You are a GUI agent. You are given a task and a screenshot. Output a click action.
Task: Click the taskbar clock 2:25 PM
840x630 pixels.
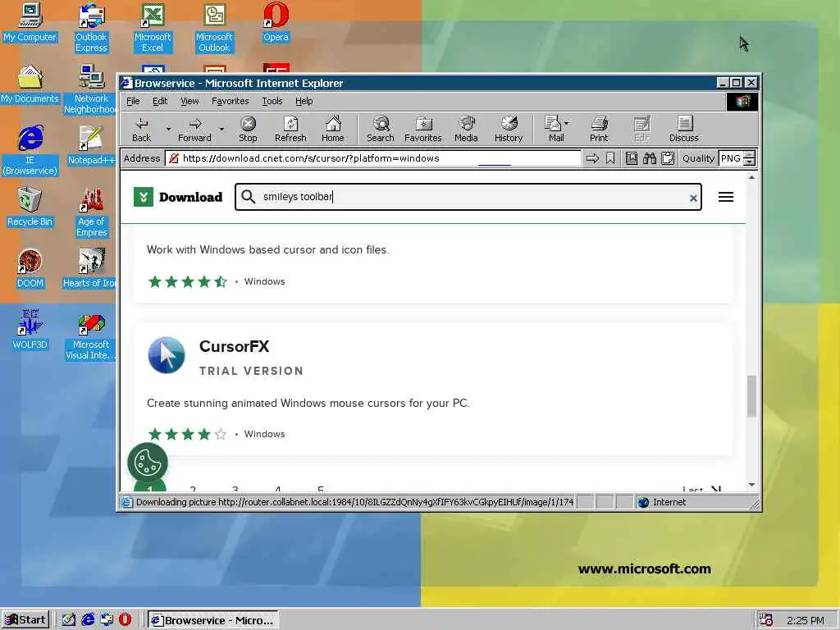pyautogui.click(x=806, y=620)
